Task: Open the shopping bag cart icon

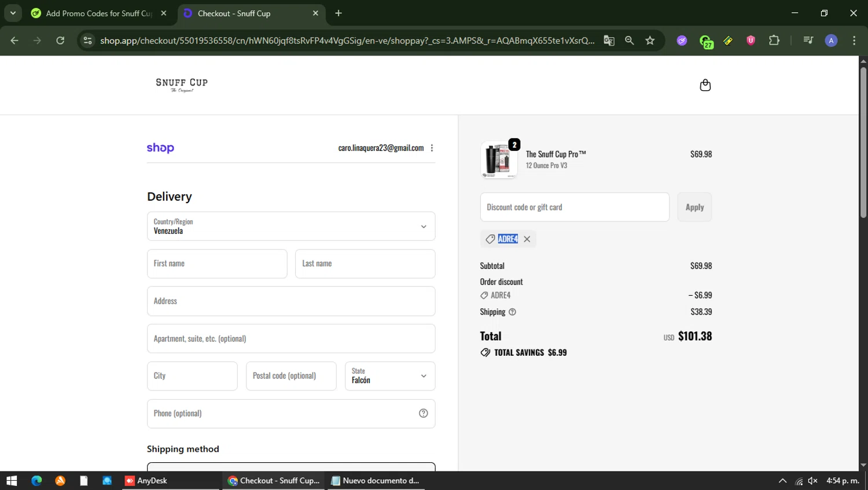Action: (x=705, y=85)
